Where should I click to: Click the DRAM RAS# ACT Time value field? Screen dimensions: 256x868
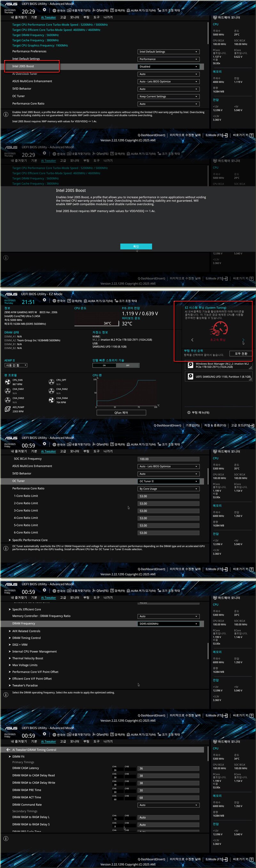(x=168, y=798)
